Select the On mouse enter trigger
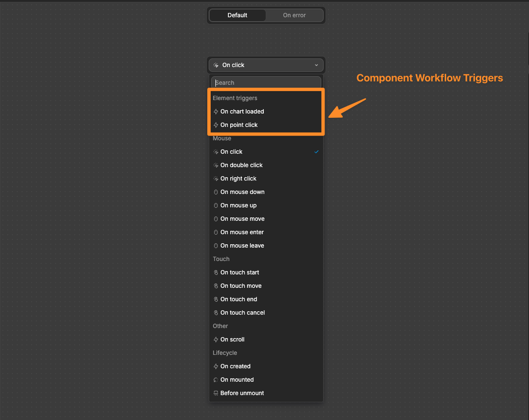The height and width of the screenshot is (420, 529). coord(242,232)
